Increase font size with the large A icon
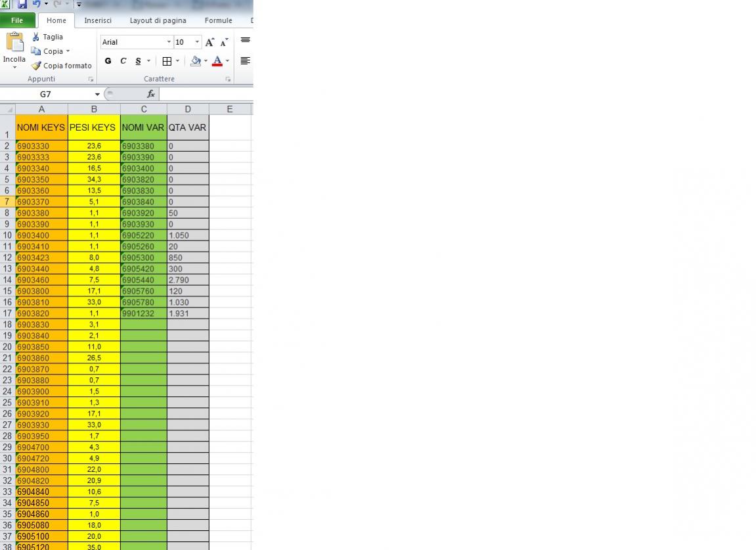Screen dimensions: 756x550 (x=210, y=42)
